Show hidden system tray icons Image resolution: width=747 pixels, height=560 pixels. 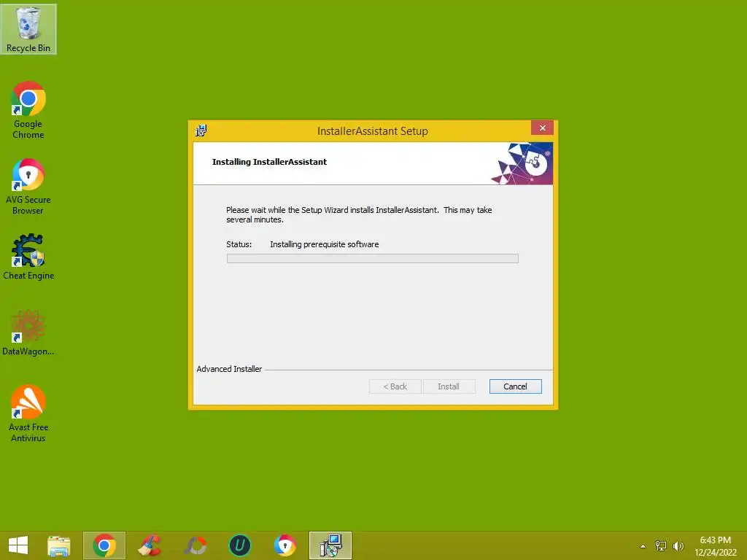click(x=643, y=546)
